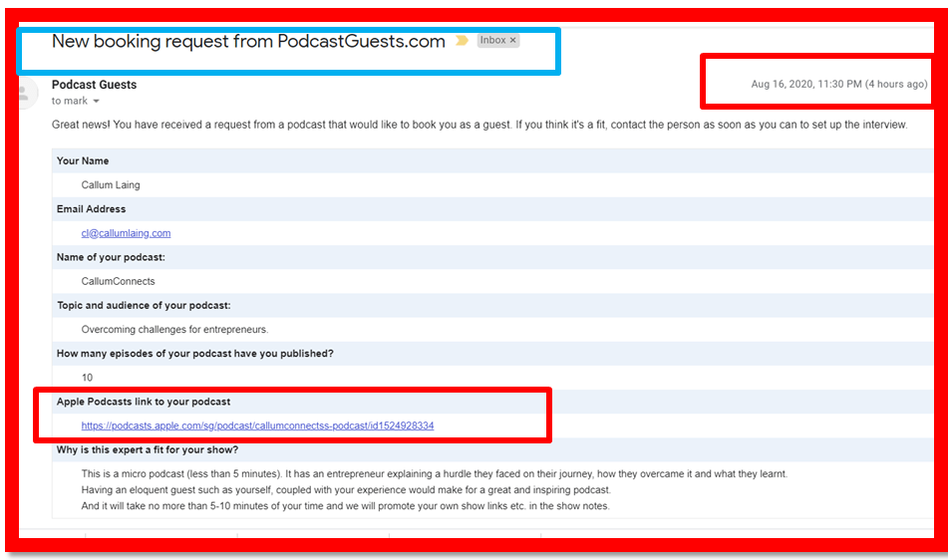948x560 pixels.
Task: Expand recipient details arrow next to 'to mark'
Action: pos(97,102)
